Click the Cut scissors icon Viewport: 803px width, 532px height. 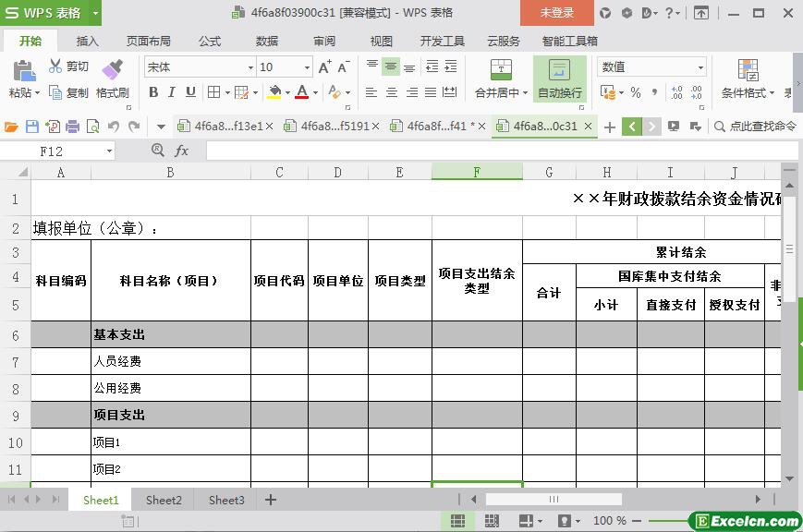point(55,66)
